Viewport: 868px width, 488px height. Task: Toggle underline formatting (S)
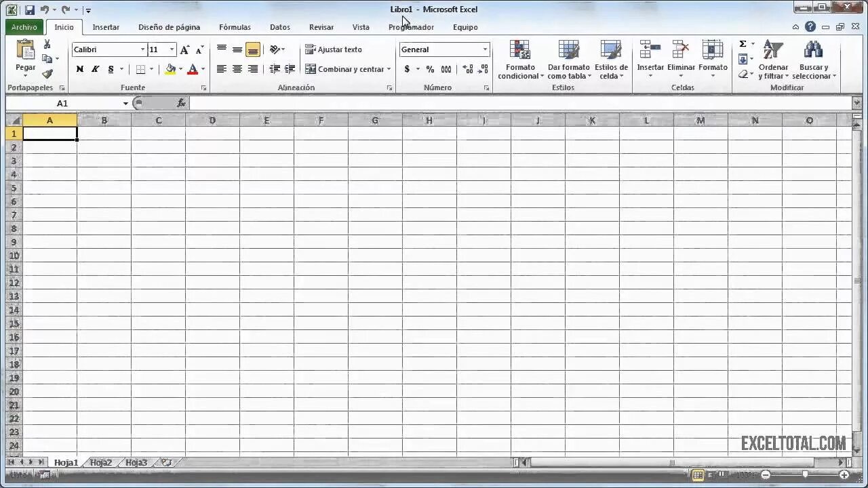click(111, 69)
